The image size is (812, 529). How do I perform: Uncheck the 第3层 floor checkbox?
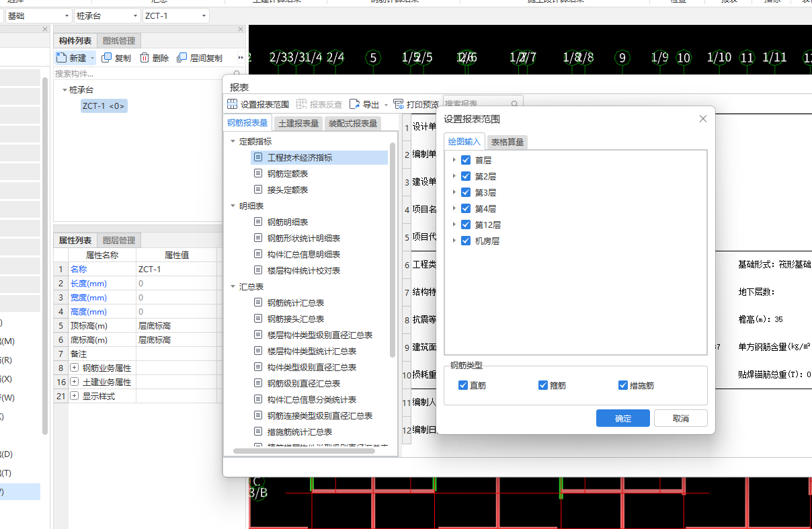[466, 192]
